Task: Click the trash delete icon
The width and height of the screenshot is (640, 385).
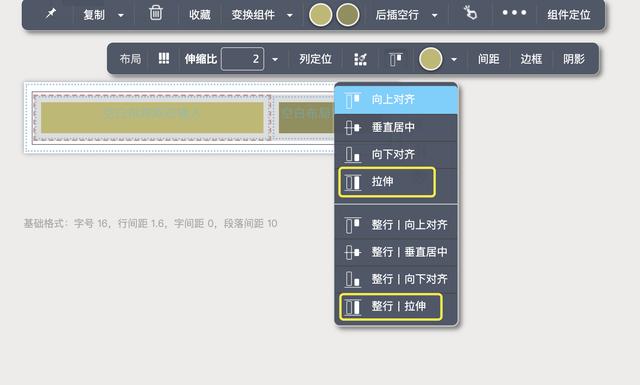Action: click(156, 13)
